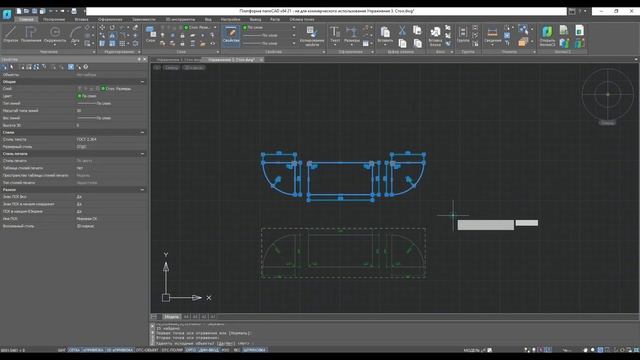640x360 pixels.
Task: Click the view compass widget in drawing area
Action: pos(608,94)
